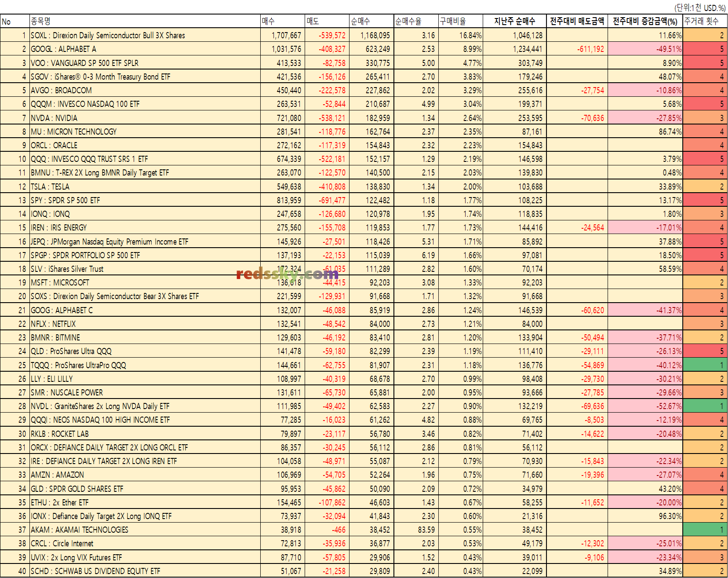Select the TQQQ : ProShares UltraPro QQQ cell

145,365
